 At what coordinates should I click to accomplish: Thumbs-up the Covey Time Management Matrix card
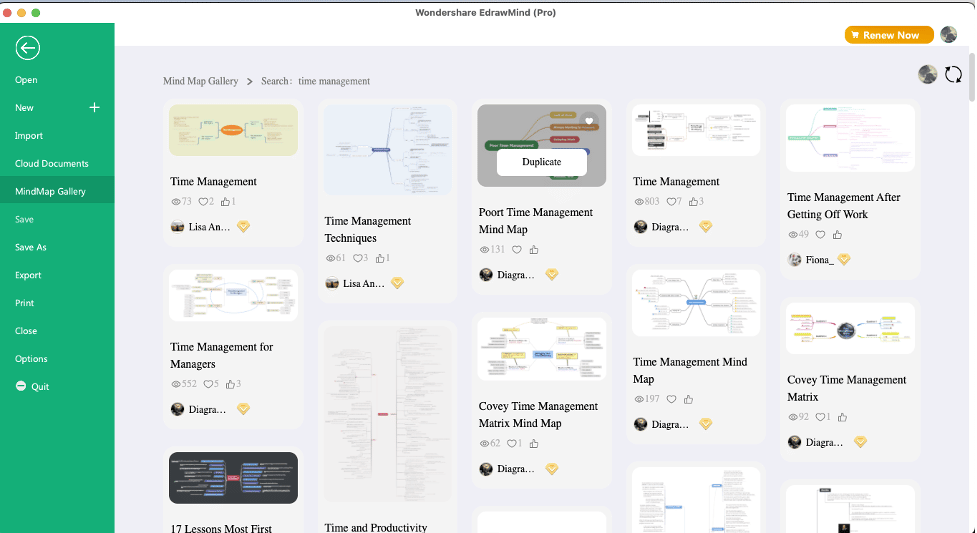coord(842,417)
